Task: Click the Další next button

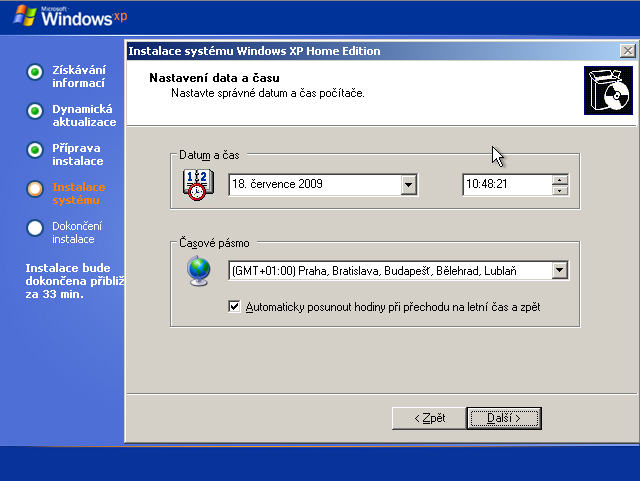Action: tap(504, 418)
